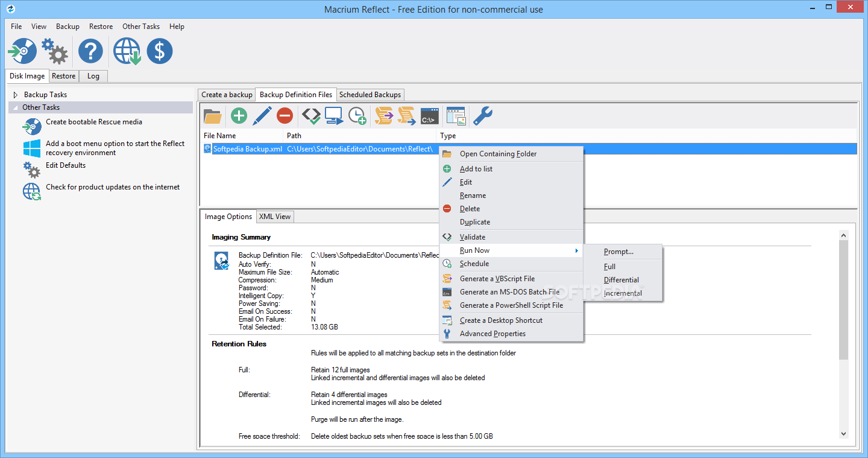Choose Rename in context menu
Image resolution: width=868 pixels, height=458 pixels.
(x=511, y=196)
